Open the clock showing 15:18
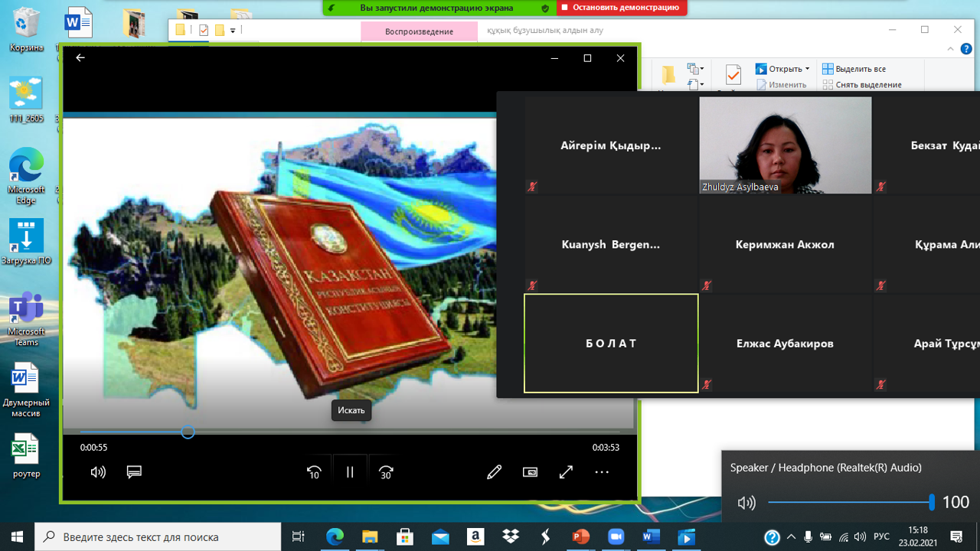The height and width of the screenshot is (551, 980). coord(918,537)
